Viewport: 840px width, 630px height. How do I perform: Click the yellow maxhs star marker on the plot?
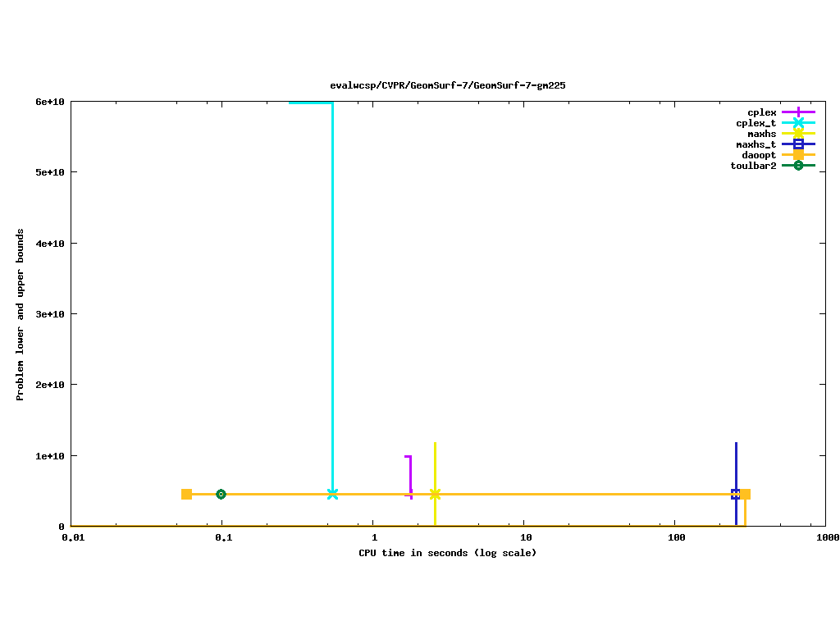pyautogui.click(x=435, y=494)
